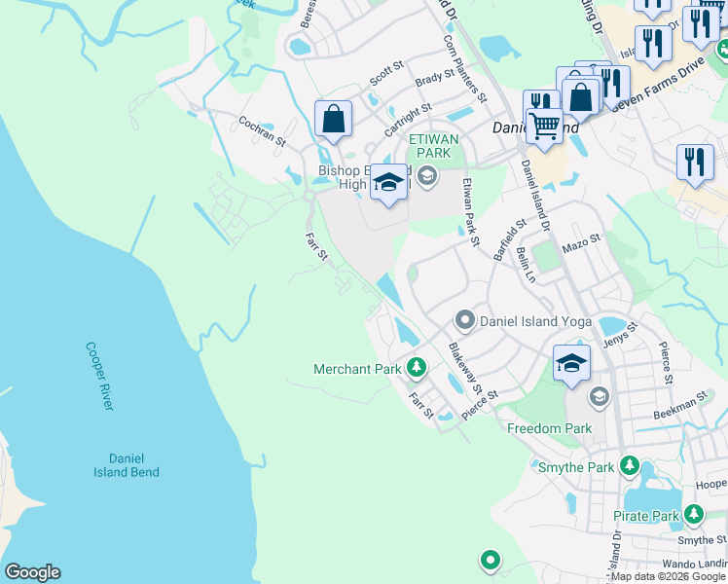This screenshot has width=728, height=584.
Task: Open the Smythe Park tree icon
Action: click(629, 465)
